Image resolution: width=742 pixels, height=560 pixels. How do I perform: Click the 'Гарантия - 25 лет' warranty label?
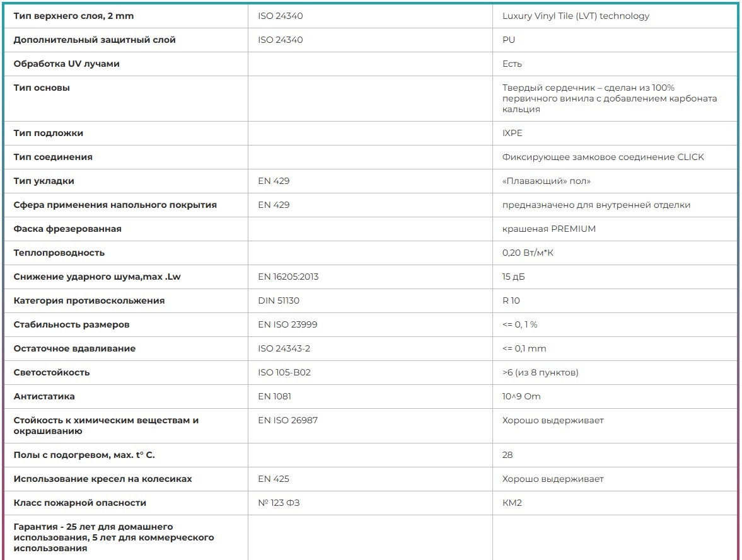click(x=113, y=538)
